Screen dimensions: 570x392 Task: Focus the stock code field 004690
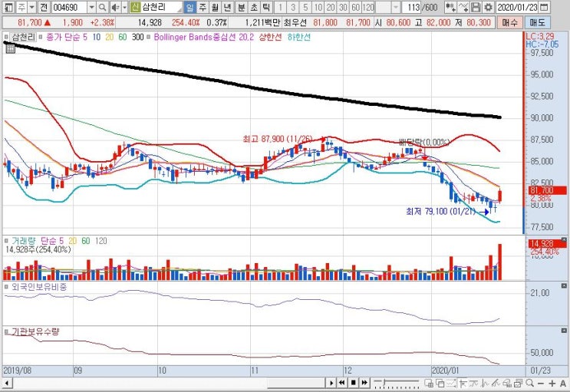pyautogui.click(x=69, y=7)
